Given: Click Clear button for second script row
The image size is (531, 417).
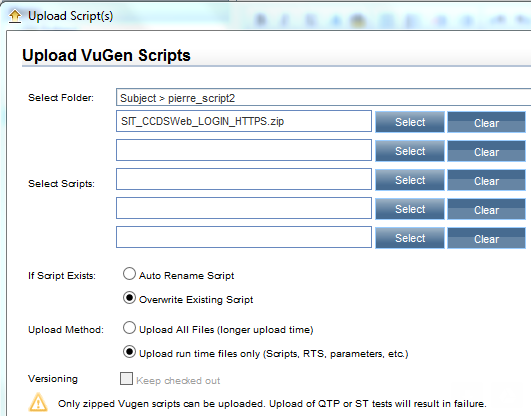Looking at the screenshot, I should 486,151.
